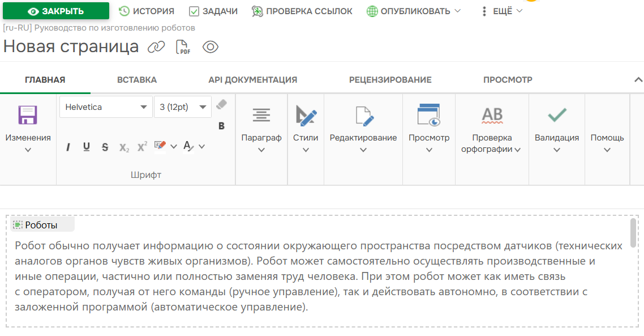Toggle strikethrough formatting

(x=104, y=146)
